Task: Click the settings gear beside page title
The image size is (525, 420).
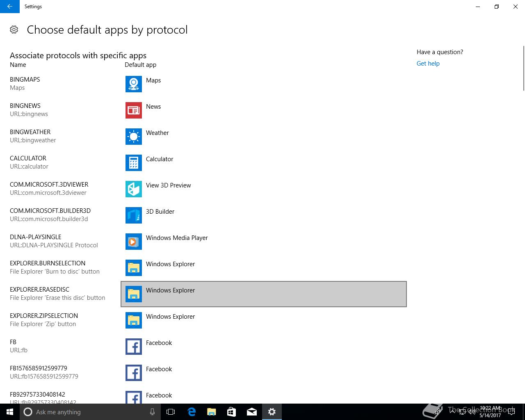Action: coord(14,30)
